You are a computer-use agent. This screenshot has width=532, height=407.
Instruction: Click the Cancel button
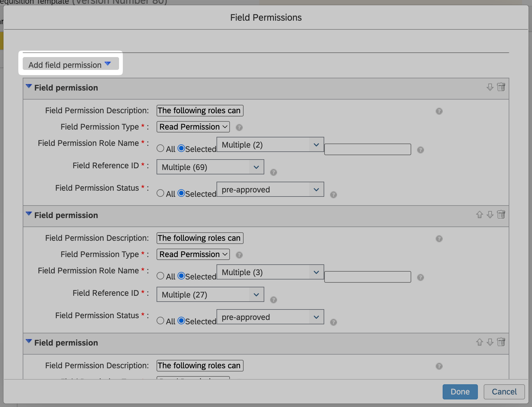click(x=504, y=392)
